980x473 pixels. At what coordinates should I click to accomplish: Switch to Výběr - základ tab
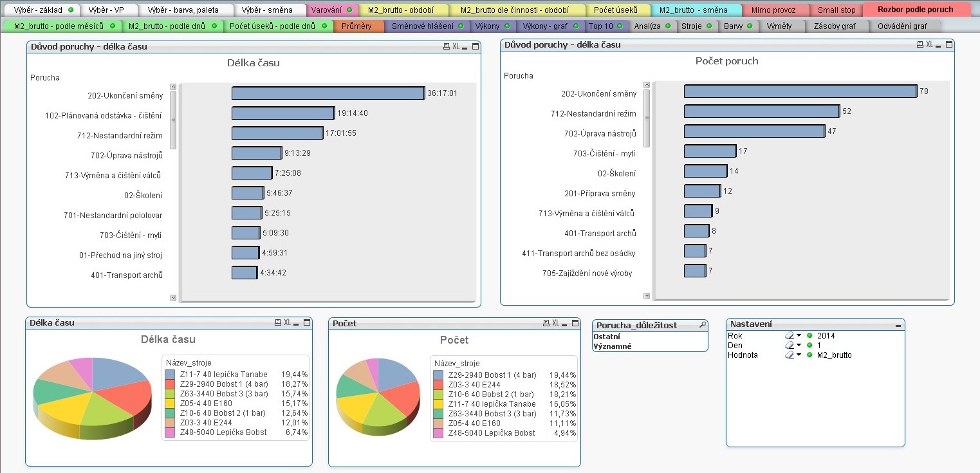(41, 10)
